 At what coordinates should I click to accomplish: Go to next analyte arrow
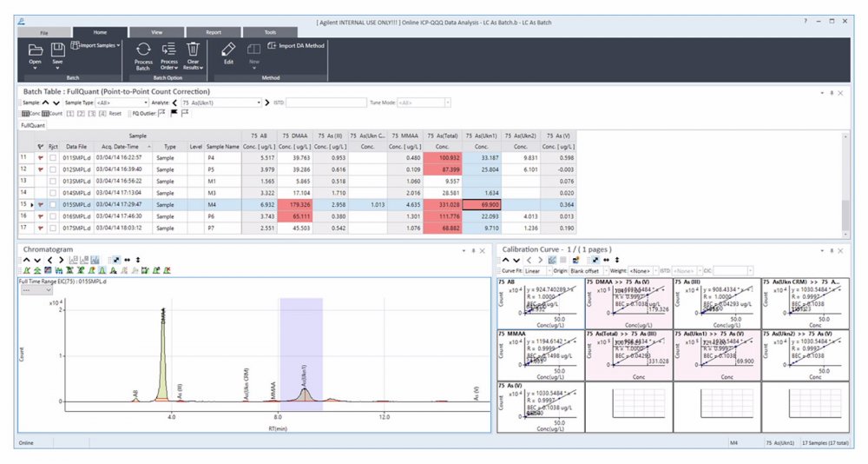267,103
